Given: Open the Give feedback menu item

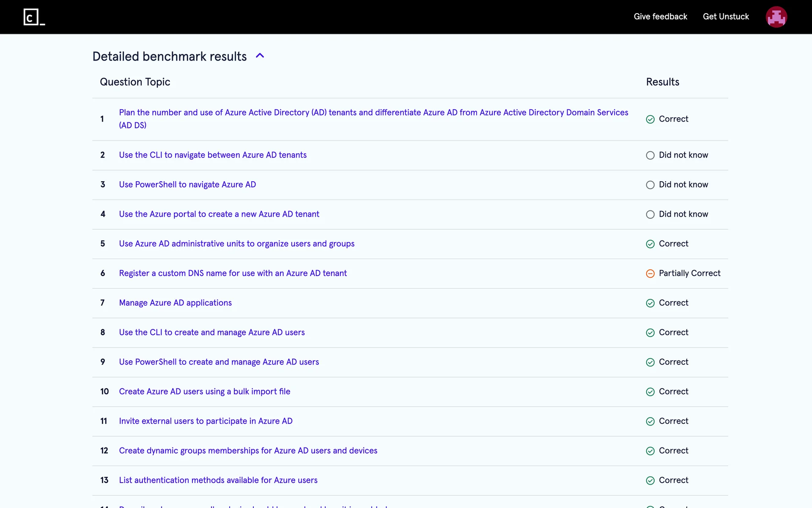Looking at the screenshot, I should coord(660,17).
